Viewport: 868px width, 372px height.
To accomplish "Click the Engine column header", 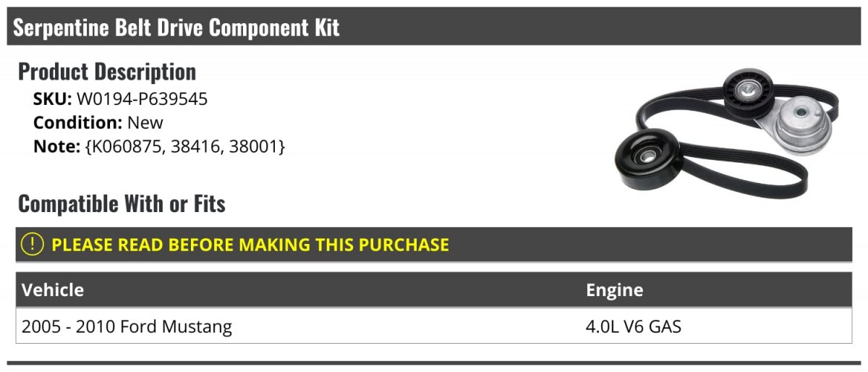I will pos(614,290).
